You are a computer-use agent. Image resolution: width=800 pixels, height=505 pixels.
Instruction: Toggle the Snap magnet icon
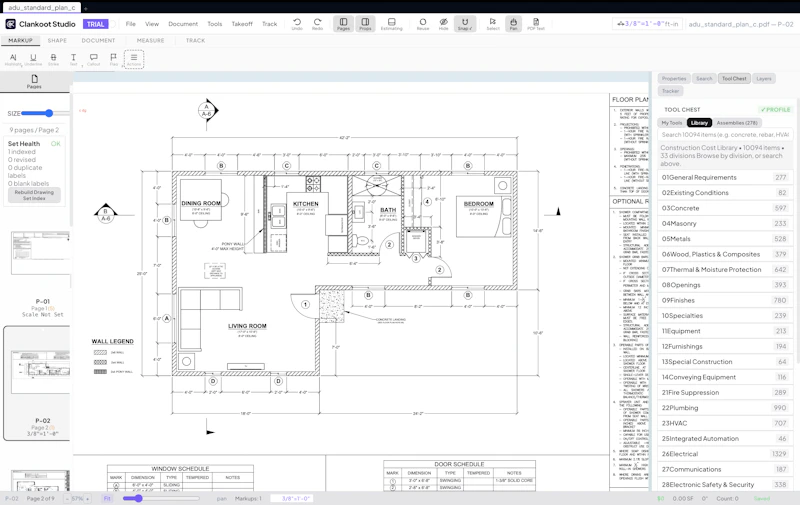pos(465,23)
